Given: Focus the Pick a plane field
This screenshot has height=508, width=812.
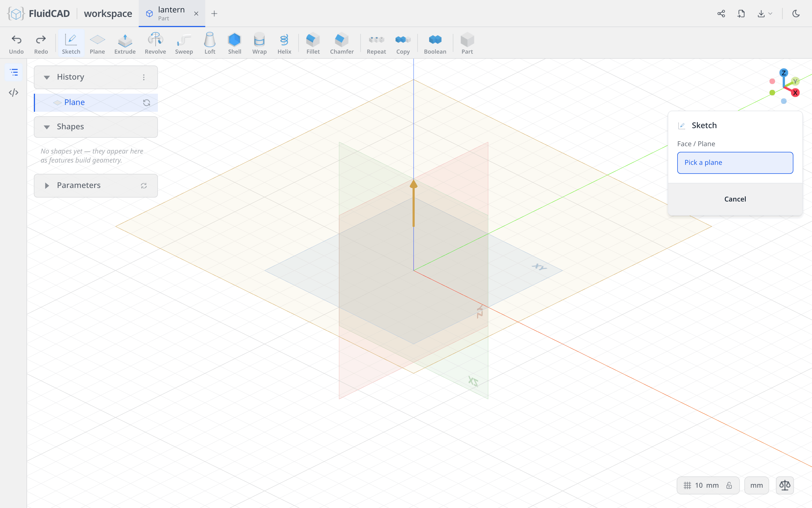Looking at the screenshot, I should [x=735, y=163].
